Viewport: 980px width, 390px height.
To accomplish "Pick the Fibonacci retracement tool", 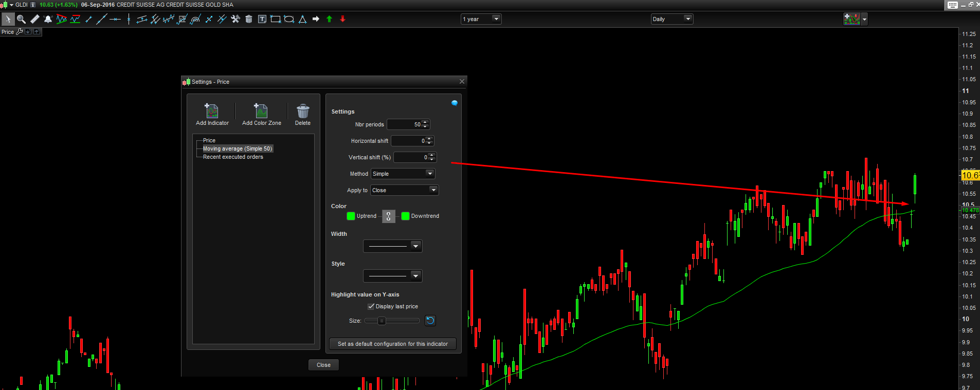I will [x=182, y=19].
